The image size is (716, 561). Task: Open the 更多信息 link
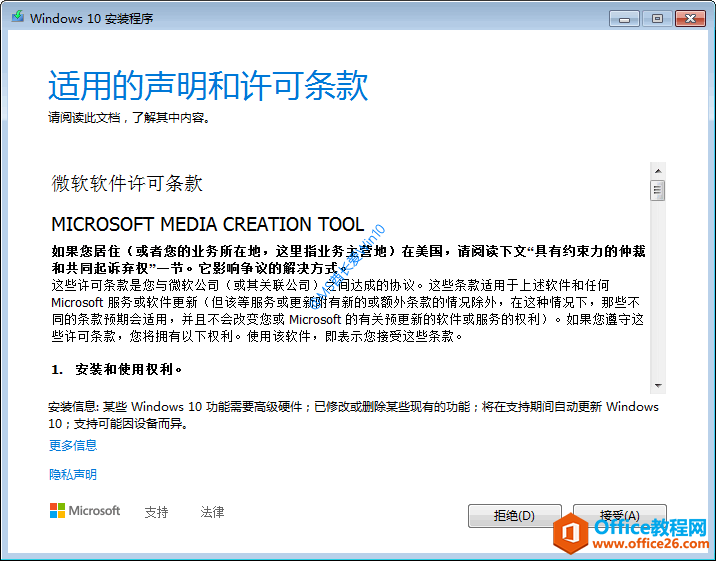click(x=73, y=445)
